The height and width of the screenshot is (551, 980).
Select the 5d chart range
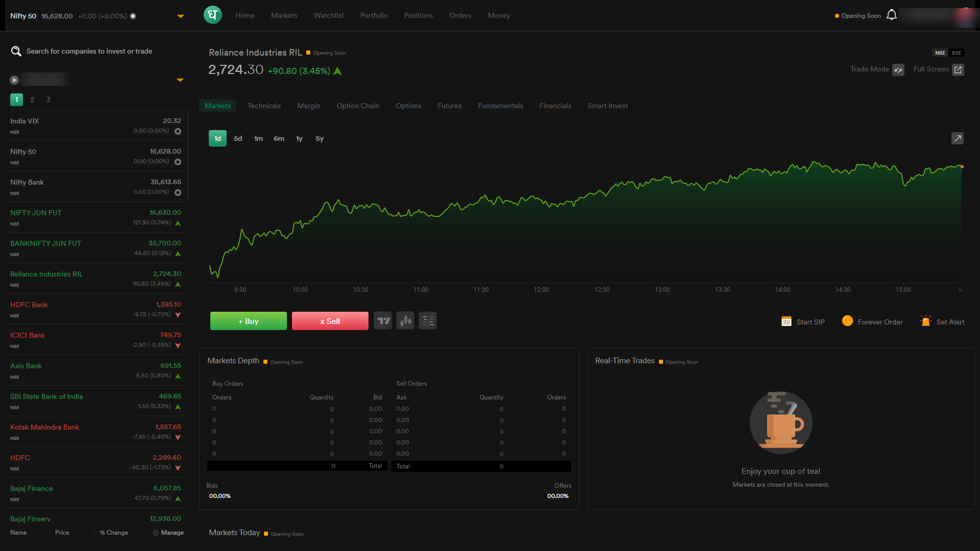click(238, 138)
